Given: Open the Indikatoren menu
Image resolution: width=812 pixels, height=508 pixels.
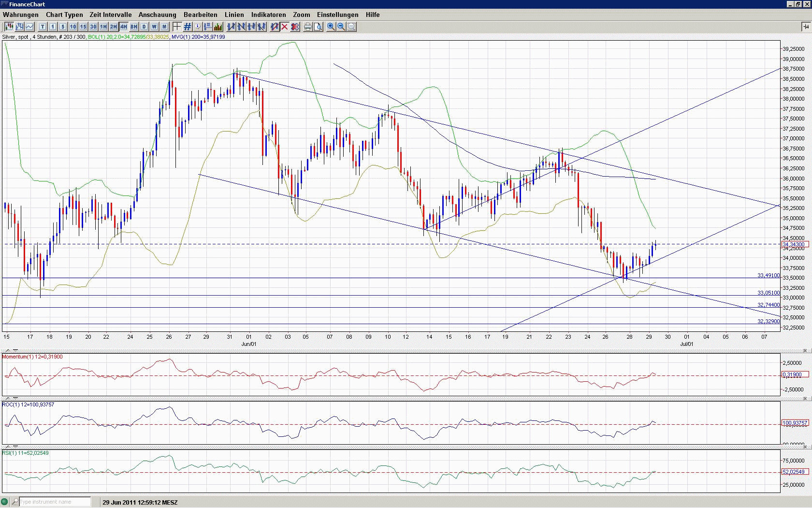Looking at the screenshot, I should pyautogui.click(x=268, y=15).
